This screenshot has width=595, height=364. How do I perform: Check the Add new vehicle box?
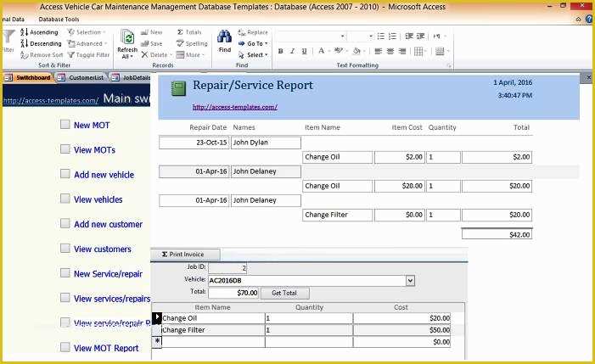tap(65, 174)
